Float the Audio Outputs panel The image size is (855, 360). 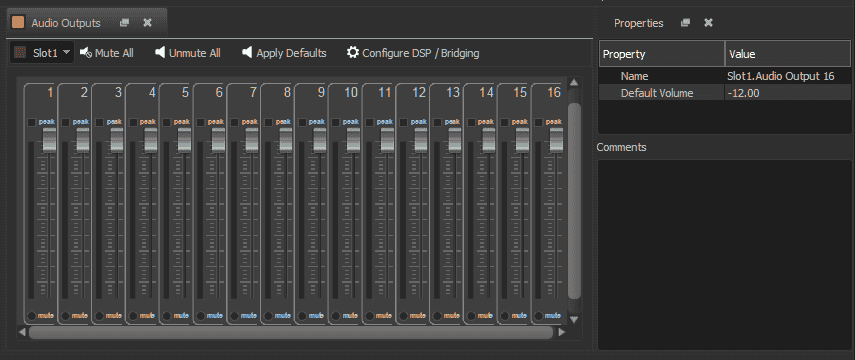coord(124,22)
